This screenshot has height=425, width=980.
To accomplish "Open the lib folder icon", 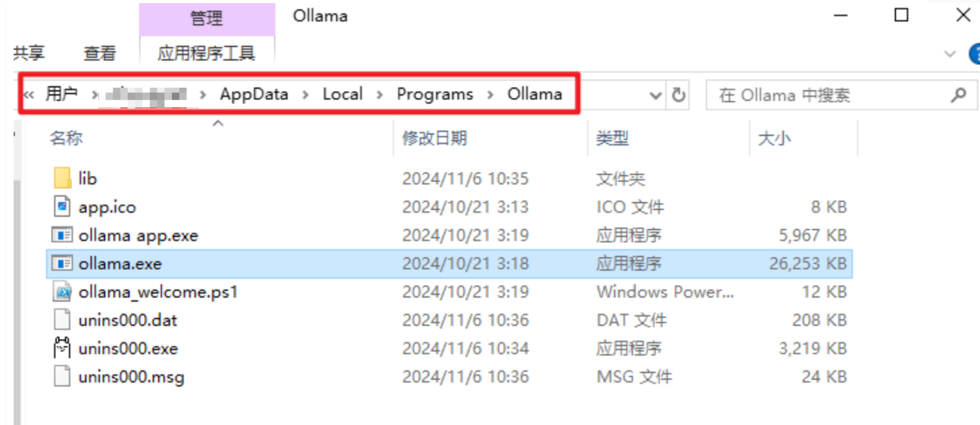I will (x=62, y=178).
